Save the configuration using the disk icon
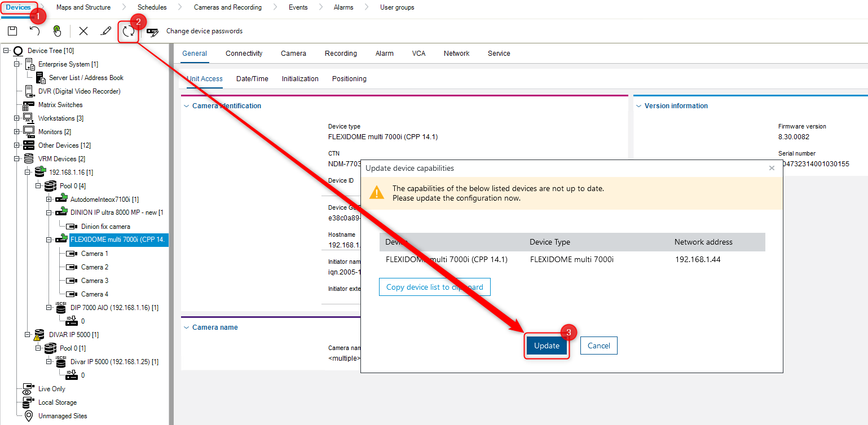Viewport: 868px width, 425px height. point(12,31)
